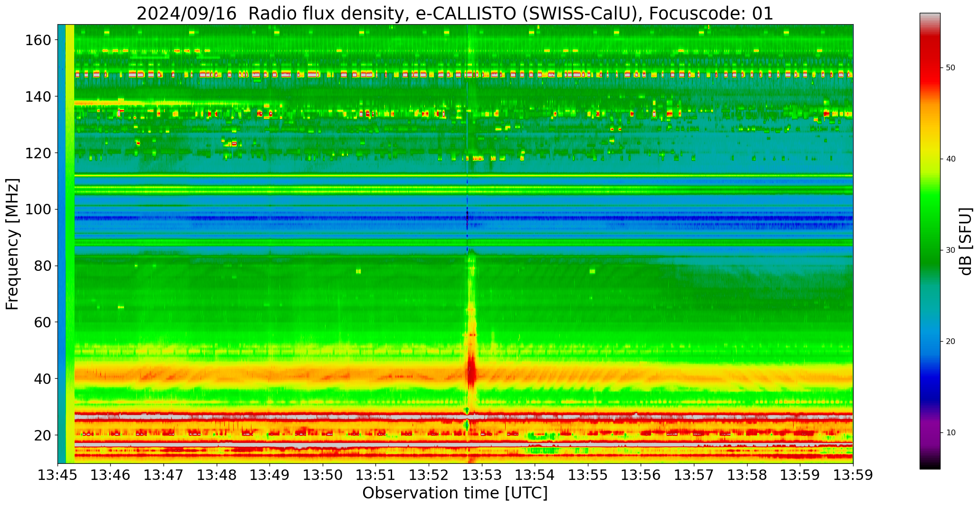
Task: Click the 13:52 time tick label
Action: [x=429, y=476]
